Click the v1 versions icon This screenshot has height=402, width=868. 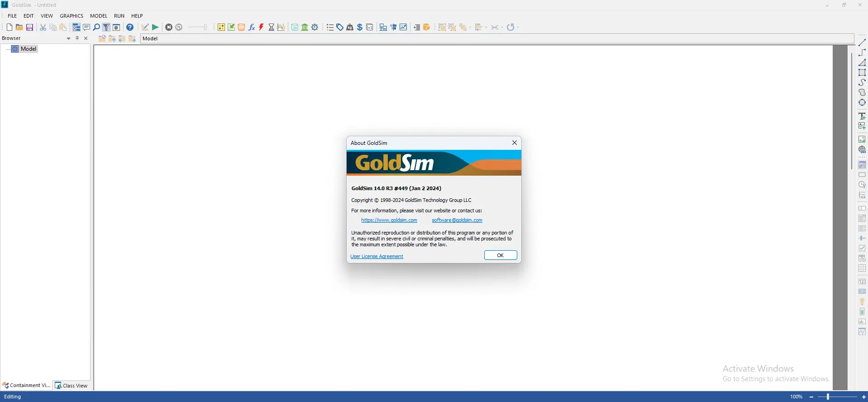370,28
